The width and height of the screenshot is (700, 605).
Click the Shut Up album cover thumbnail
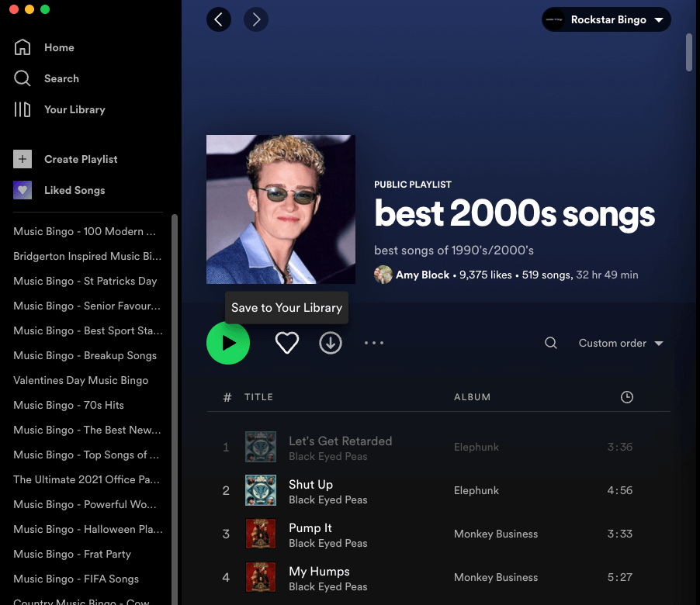261,490
